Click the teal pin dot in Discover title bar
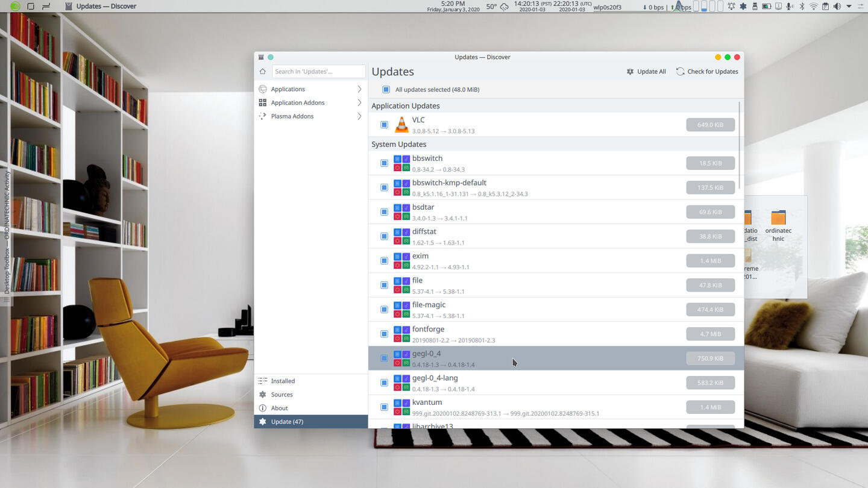This screenshot has height=488, width=868. pos(271,57)
